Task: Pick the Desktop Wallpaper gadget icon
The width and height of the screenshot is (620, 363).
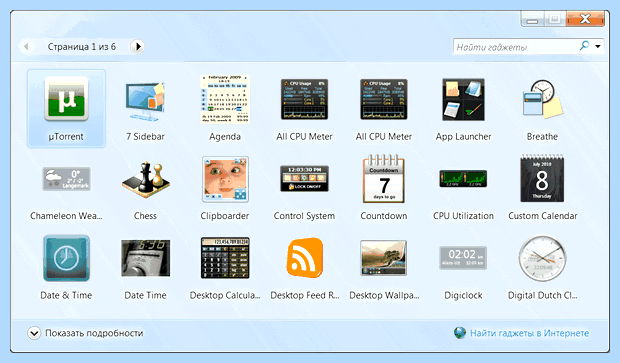Action: pos(384,258)
